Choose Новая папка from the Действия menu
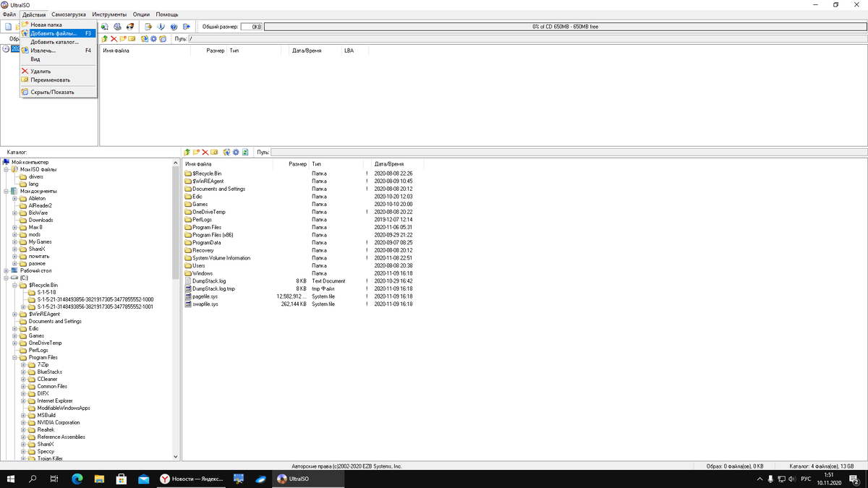 coord(58,25)
